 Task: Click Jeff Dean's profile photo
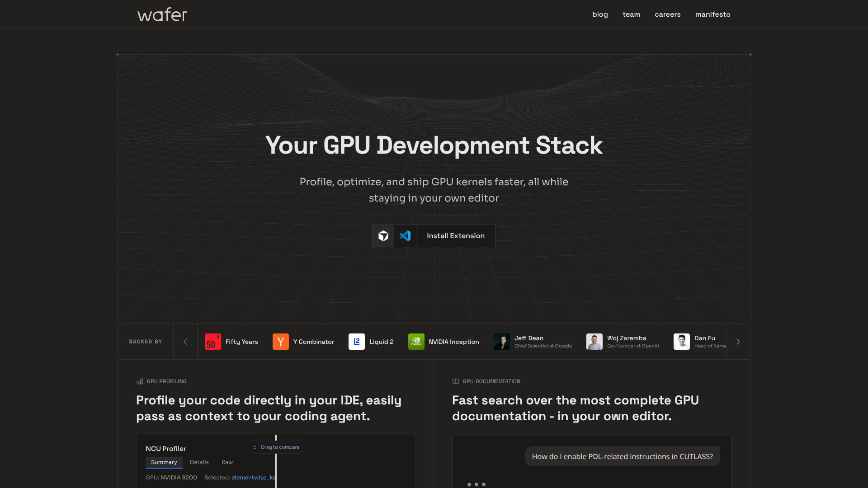click(502, 342)
